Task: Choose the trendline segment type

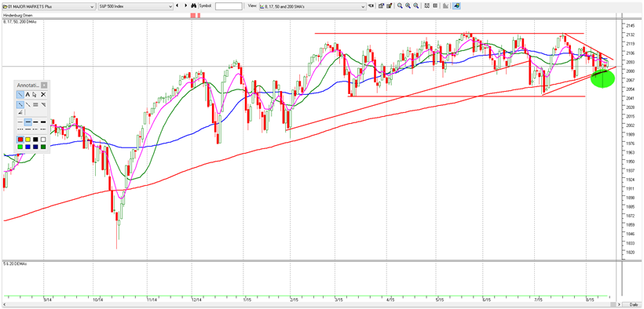Action: tap(20, 104)
